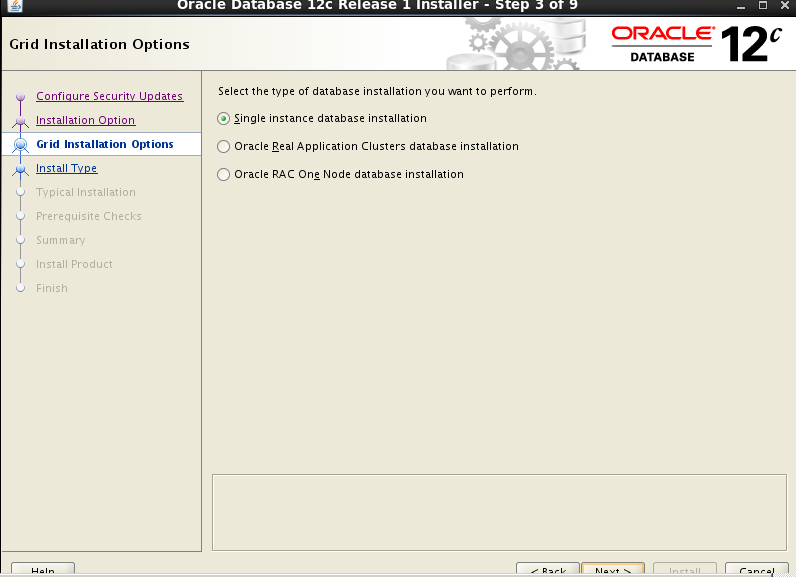Pick Oracle RAC One Node installation option
Image resolution: width=796 pixels, height=577 pixels.
click(x=223, y=174)
